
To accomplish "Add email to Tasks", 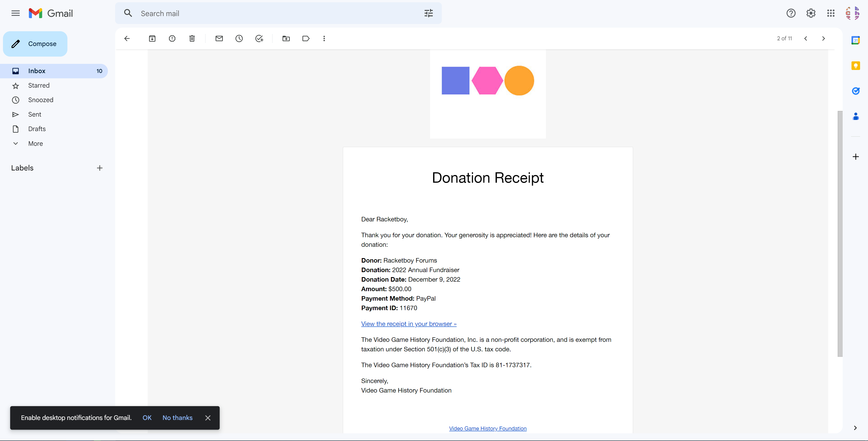I will coord(259,38).
